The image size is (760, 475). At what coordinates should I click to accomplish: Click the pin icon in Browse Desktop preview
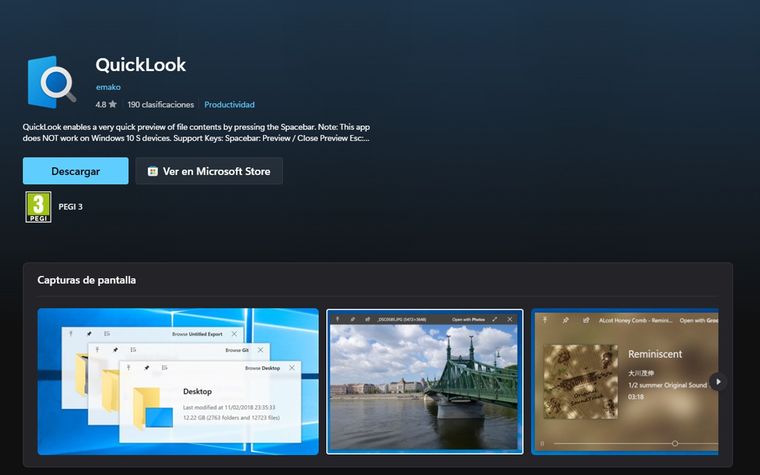pyautogui.click(x=146, y=368)
